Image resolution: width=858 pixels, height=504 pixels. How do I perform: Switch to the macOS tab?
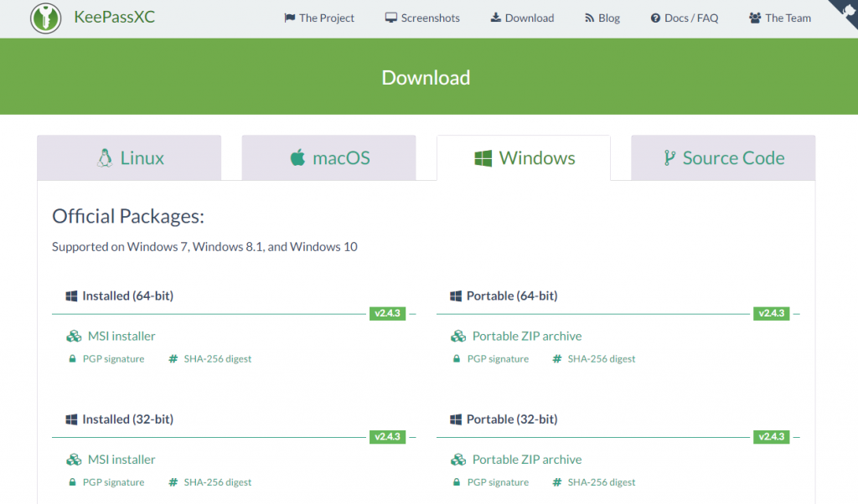328,157
